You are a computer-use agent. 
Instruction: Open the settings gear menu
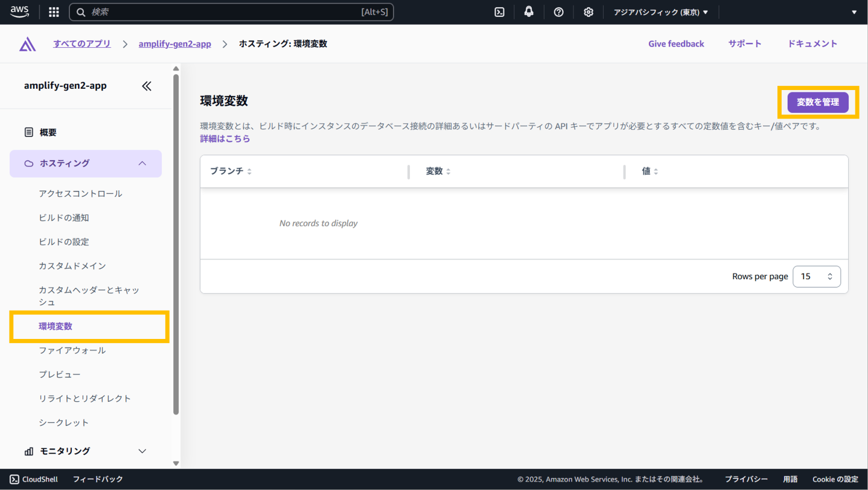point(589,12)
